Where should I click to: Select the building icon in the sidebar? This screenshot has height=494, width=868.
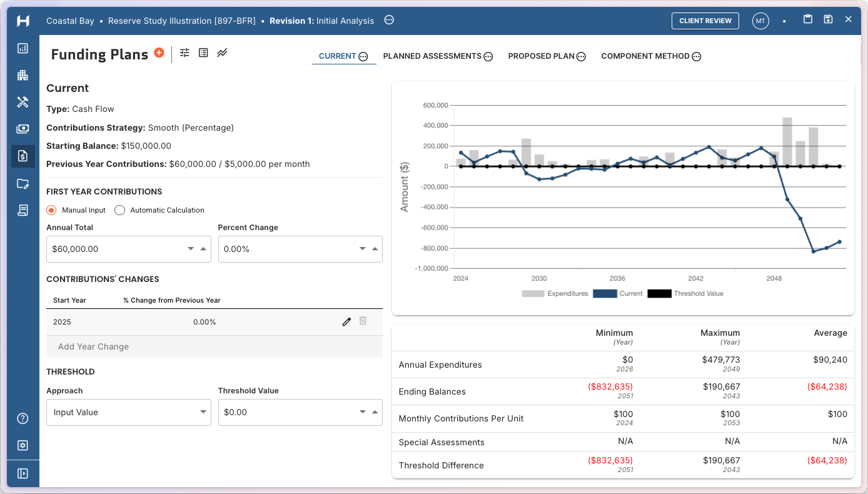tap(23, 75)
